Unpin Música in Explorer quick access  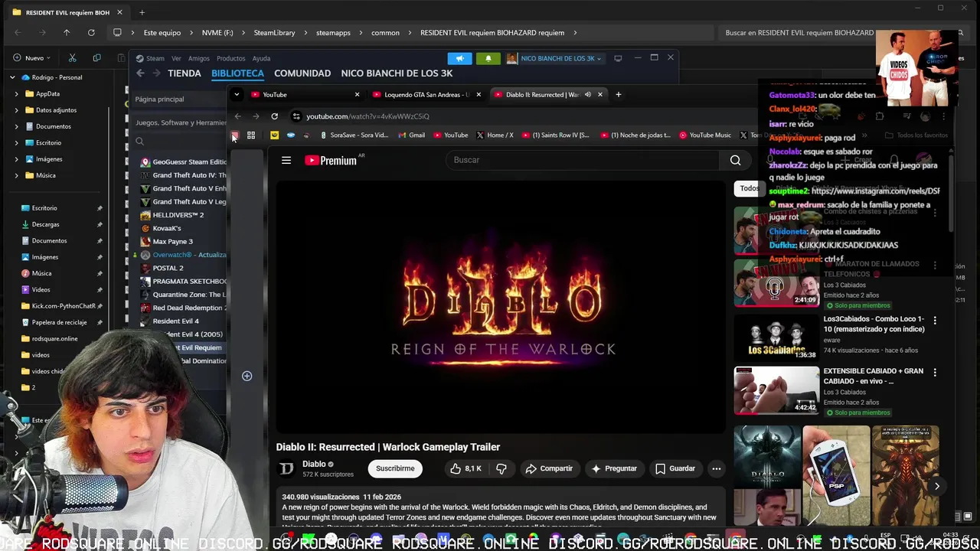pos(100,273)
